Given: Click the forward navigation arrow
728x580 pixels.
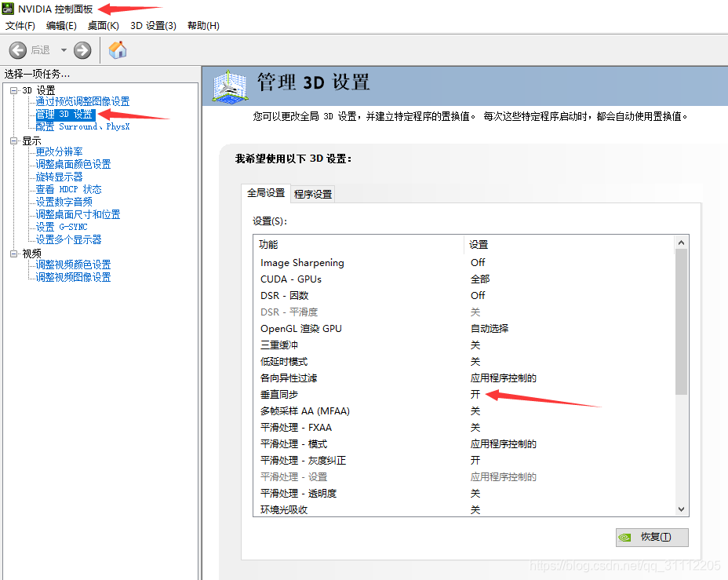Looking at the screenshot, I should pos(82,50).
